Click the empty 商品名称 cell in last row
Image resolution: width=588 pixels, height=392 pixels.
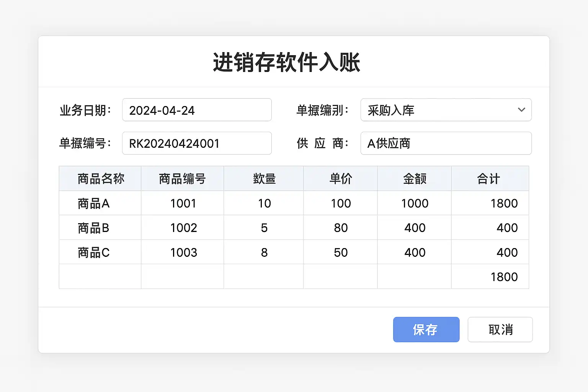point(100,276)
